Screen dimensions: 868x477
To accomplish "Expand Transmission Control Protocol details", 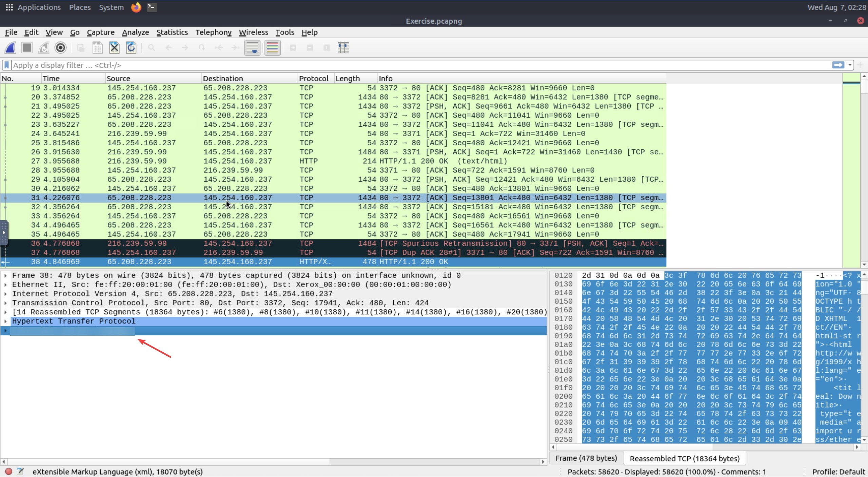I will click(5, 303).
